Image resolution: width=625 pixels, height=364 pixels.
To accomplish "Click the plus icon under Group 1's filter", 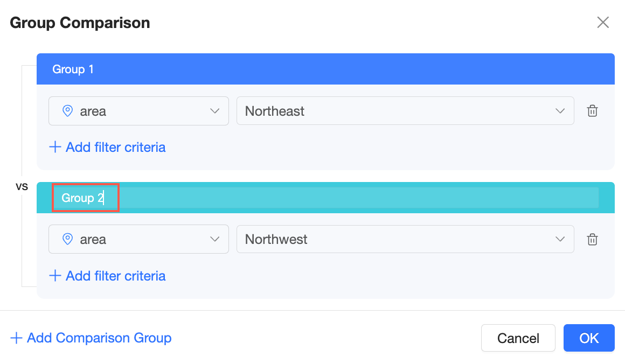I will pyautogui.click(x=55, y=147).
